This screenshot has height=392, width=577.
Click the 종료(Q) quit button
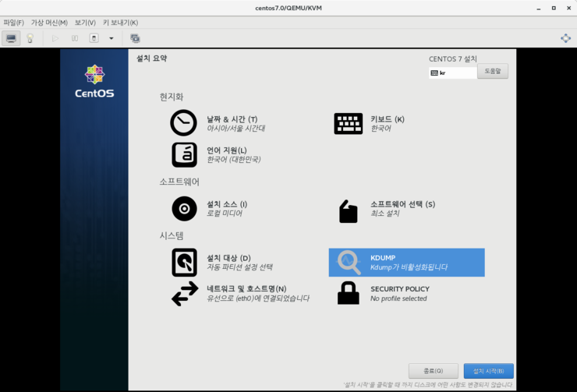point(433,371)
